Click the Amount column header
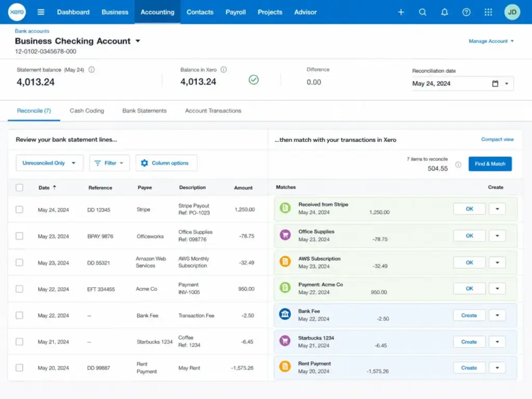 click(x=243, y=188)
